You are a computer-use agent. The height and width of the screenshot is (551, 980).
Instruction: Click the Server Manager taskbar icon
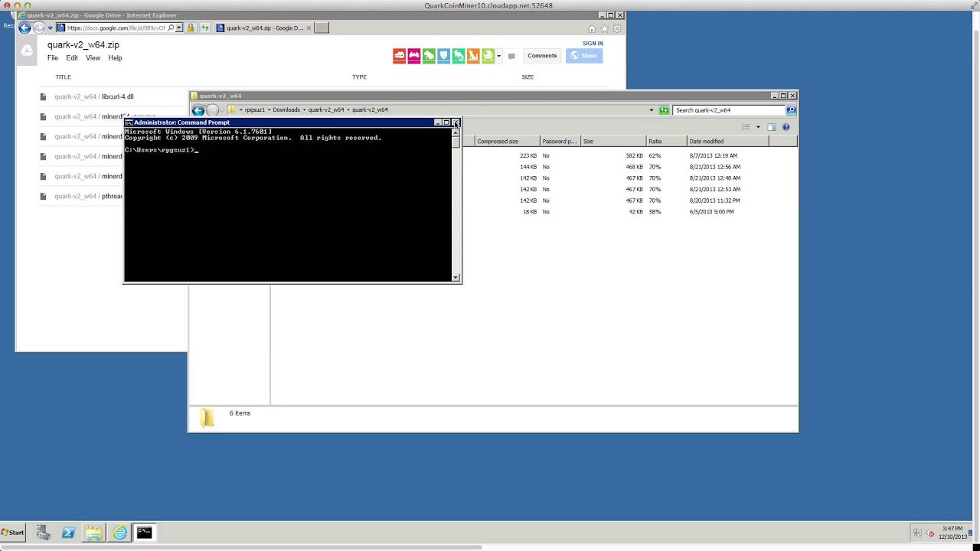coord(43,533)
